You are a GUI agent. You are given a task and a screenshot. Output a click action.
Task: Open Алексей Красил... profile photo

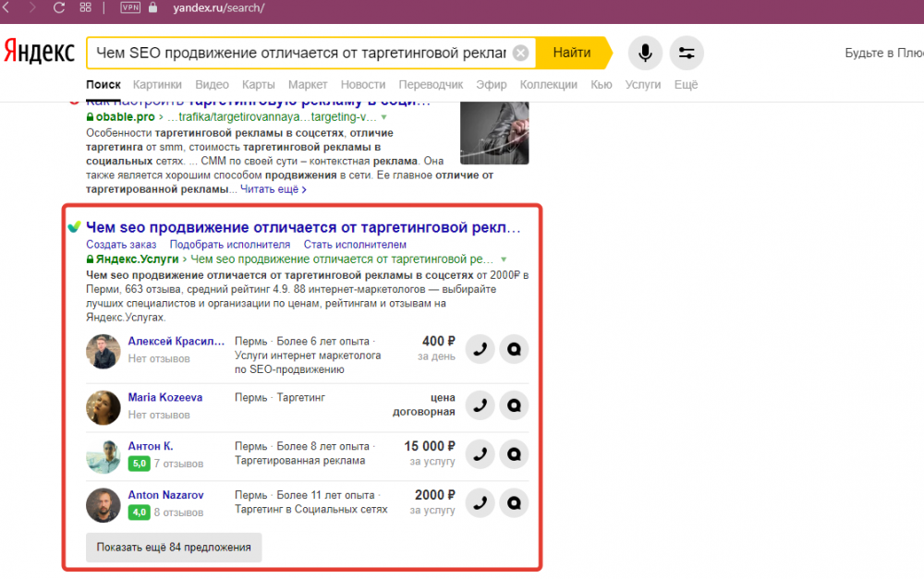(103, 352)
